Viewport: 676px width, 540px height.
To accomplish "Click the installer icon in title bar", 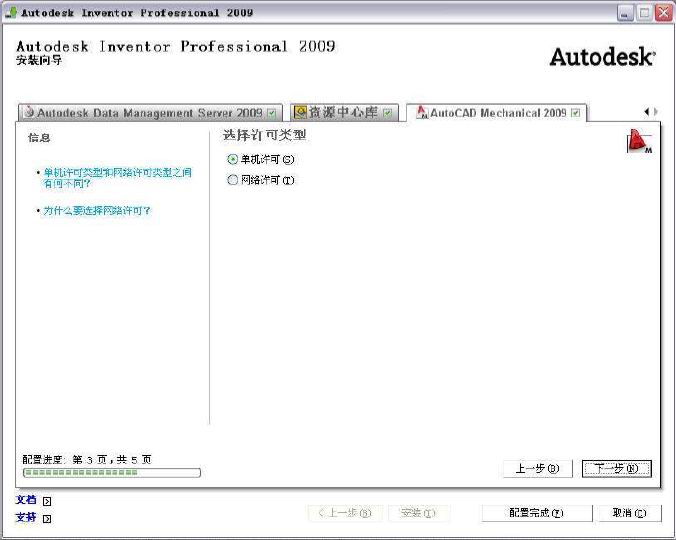I will click(x=11, y=12).
